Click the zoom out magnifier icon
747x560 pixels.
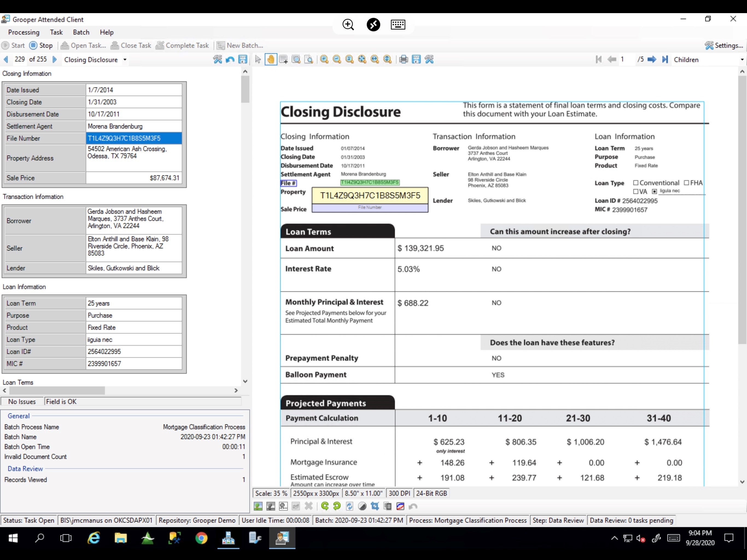pos(337,59)
